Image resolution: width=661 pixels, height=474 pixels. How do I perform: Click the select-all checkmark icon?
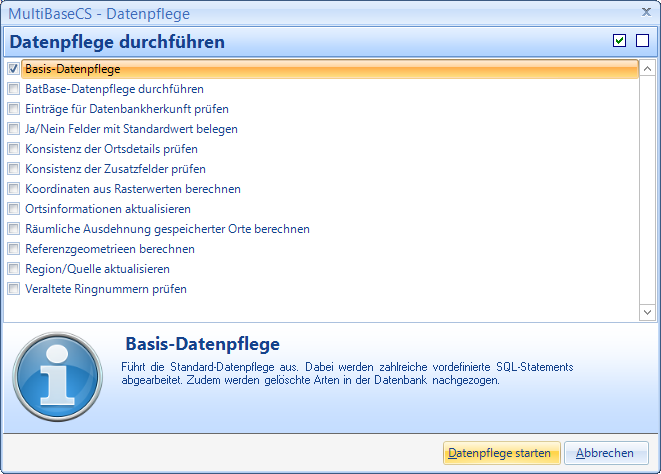point(619,41)
